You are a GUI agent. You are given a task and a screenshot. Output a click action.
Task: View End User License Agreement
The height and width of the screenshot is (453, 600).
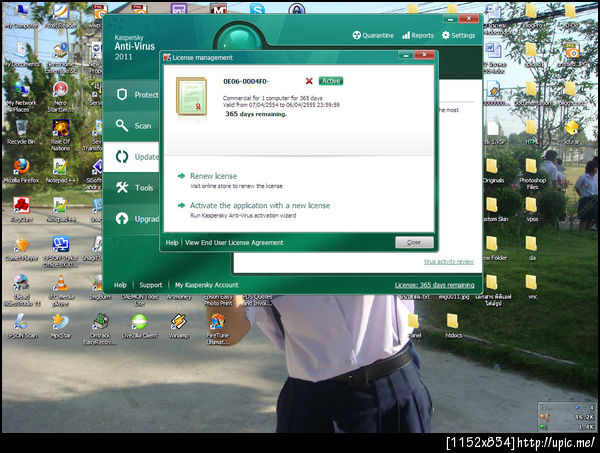[x=234, y=243]
